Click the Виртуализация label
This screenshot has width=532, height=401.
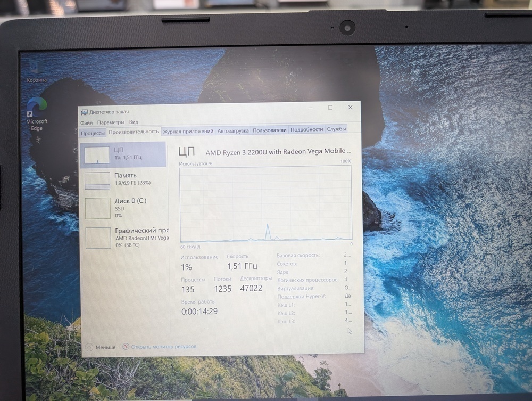(x=295, y=288)
